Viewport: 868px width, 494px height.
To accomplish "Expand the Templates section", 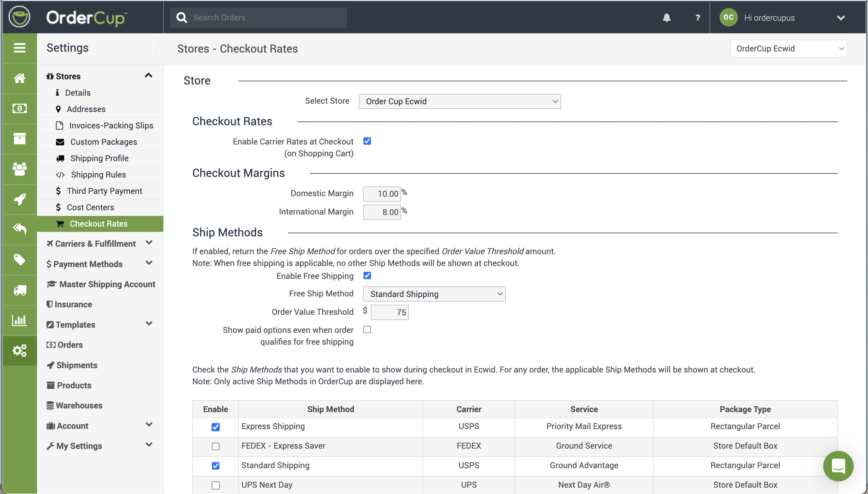I will 149,324.
